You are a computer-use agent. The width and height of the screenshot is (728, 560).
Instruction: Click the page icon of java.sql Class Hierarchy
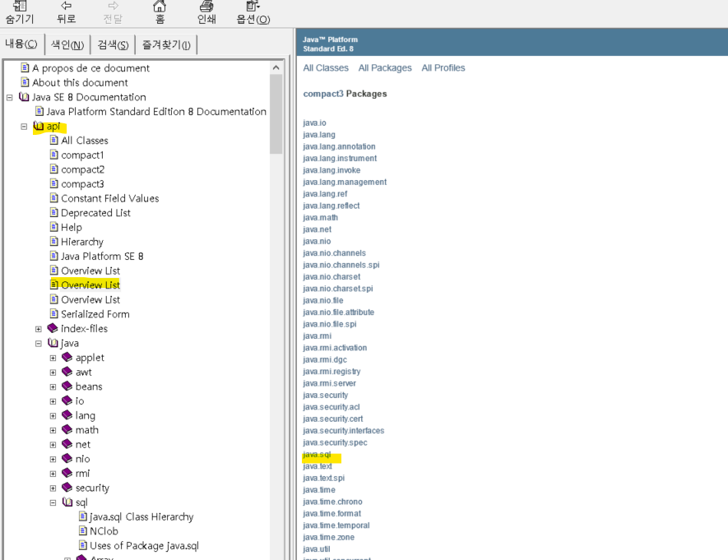83,516
